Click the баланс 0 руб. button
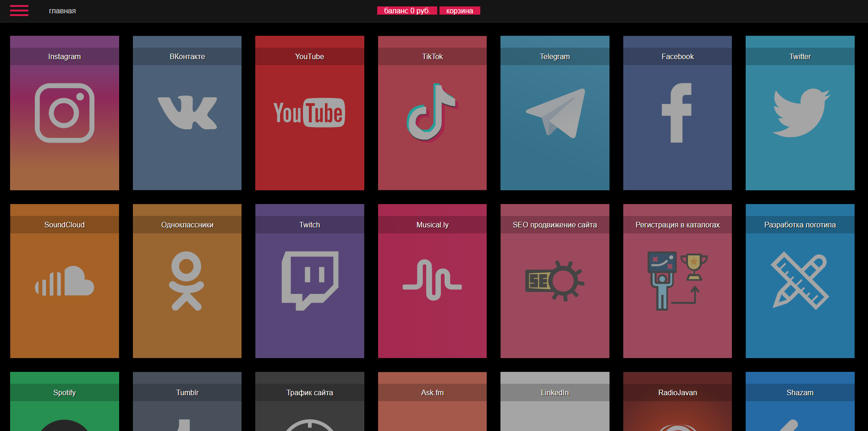This screenshot has height=431, width=868. tap(407, 11)
